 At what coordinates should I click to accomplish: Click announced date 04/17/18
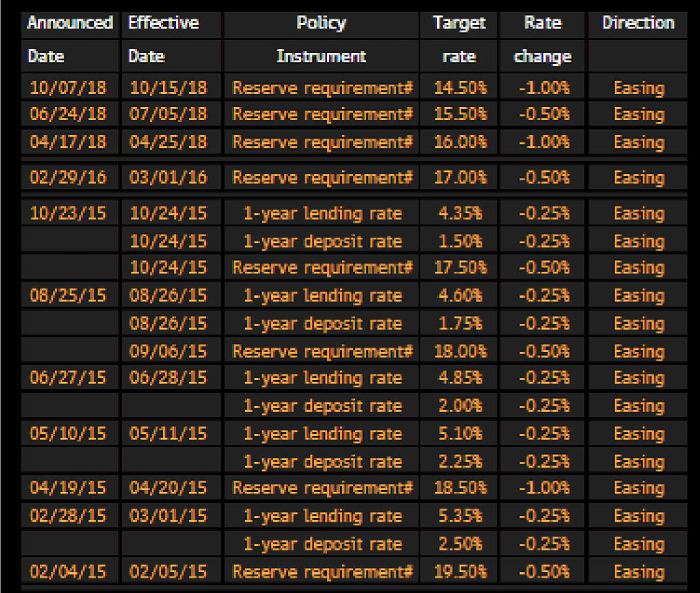click(x=68, y=142)
